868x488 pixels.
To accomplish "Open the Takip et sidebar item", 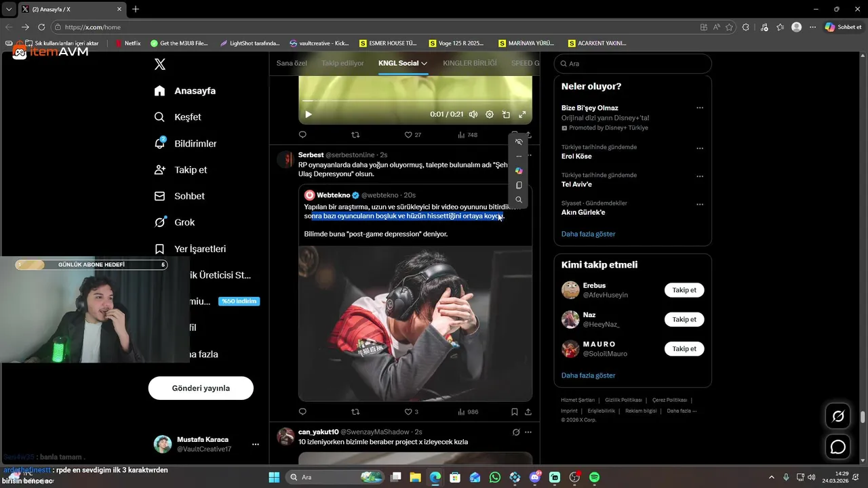I will (180, 170).
